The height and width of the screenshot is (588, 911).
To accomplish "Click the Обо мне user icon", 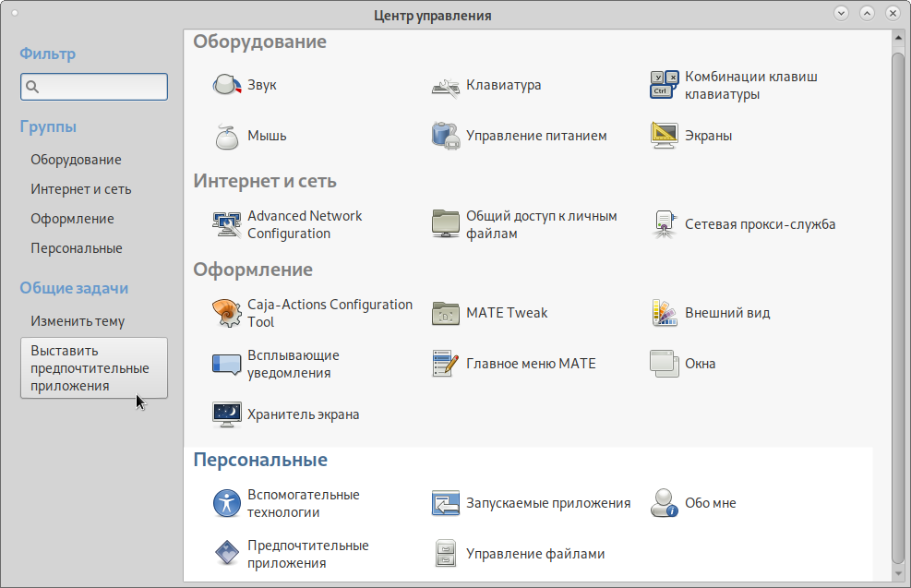I will coord(665,503).
